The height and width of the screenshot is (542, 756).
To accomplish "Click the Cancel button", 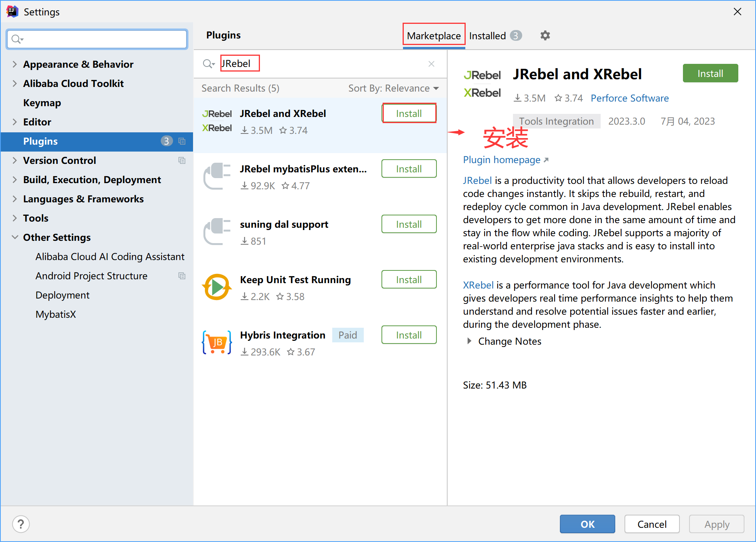I will [x=652, y=524].
